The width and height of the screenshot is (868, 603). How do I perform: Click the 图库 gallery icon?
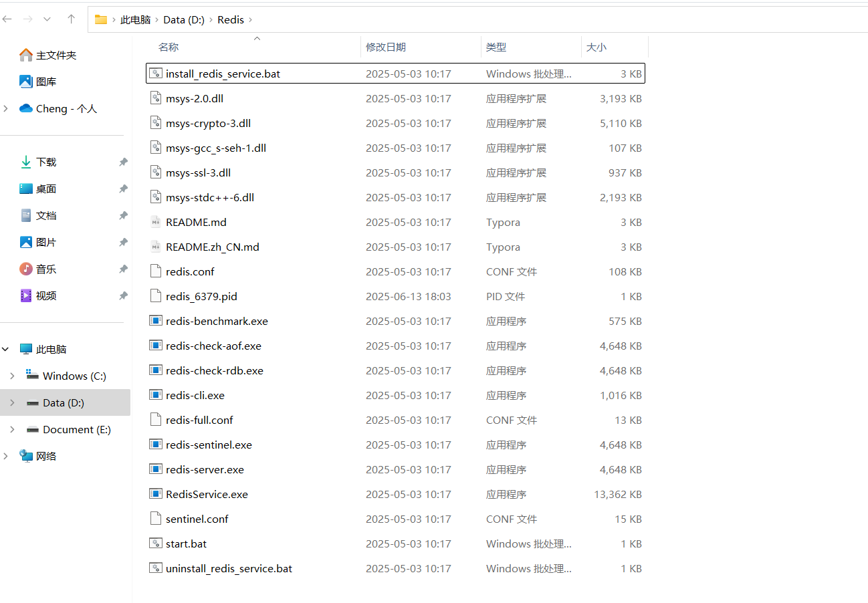(26, 82)
